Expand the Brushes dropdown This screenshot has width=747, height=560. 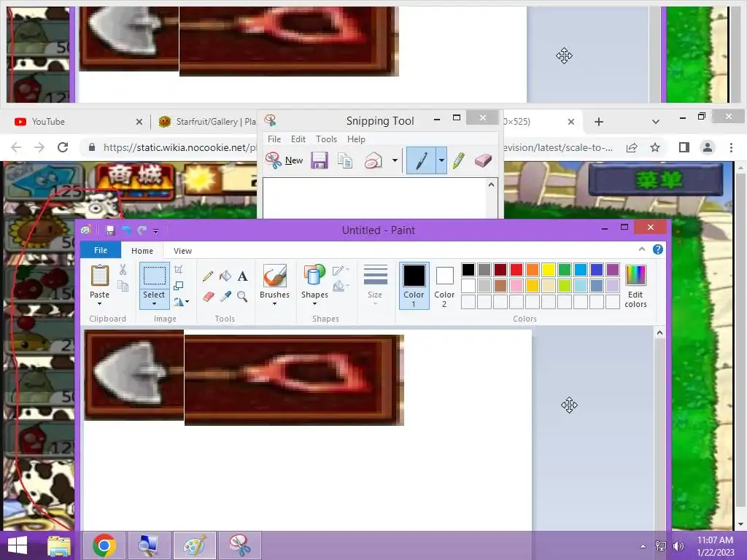(274, 304)
